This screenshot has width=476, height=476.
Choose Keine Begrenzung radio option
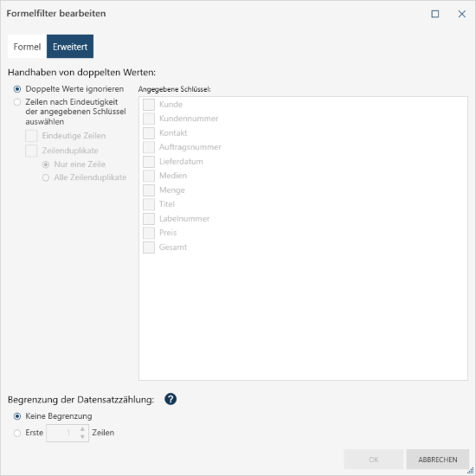pyautogui.click(x=17, y=416)
